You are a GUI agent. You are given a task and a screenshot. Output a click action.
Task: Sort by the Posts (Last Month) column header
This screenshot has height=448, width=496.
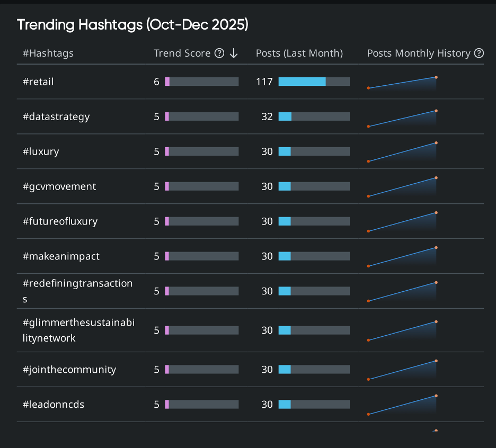tap(299, 53)
